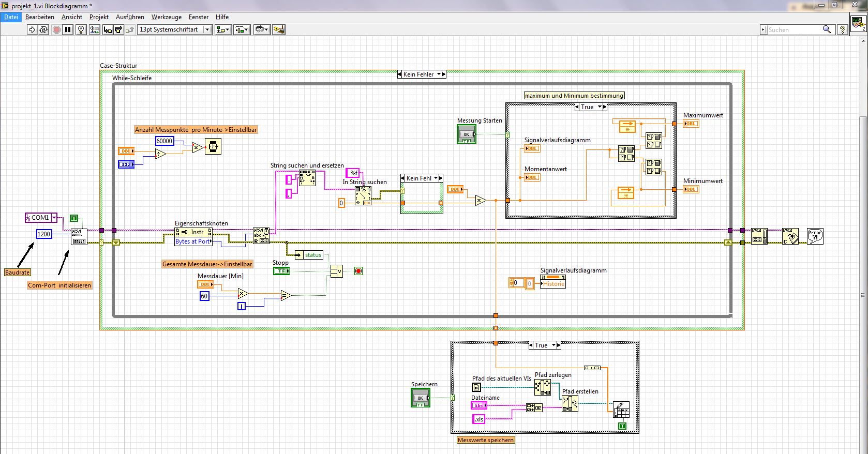Click the 1200 baud rate constant
This screenshot has height=454, width=868.
[44, 234]
